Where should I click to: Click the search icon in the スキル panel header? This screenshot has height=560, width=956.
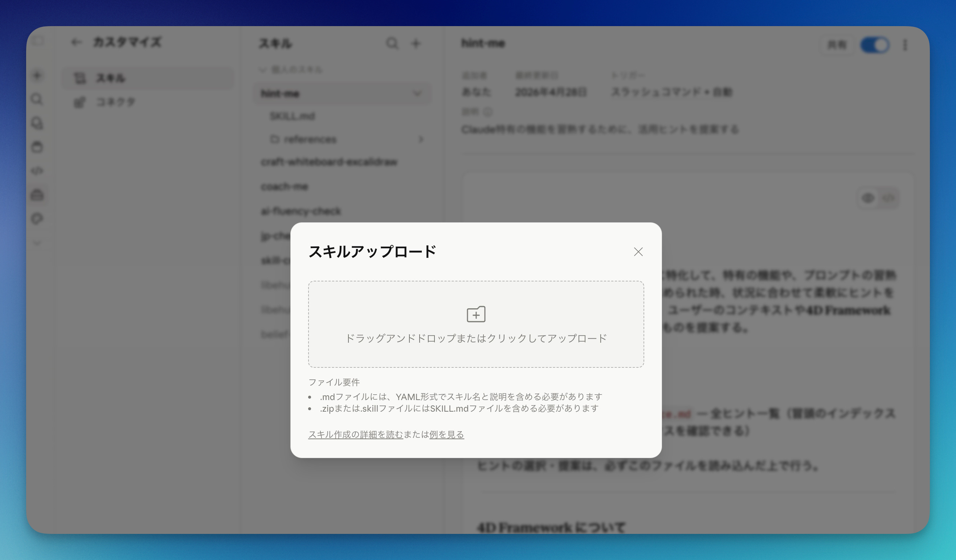pos(392,43)
